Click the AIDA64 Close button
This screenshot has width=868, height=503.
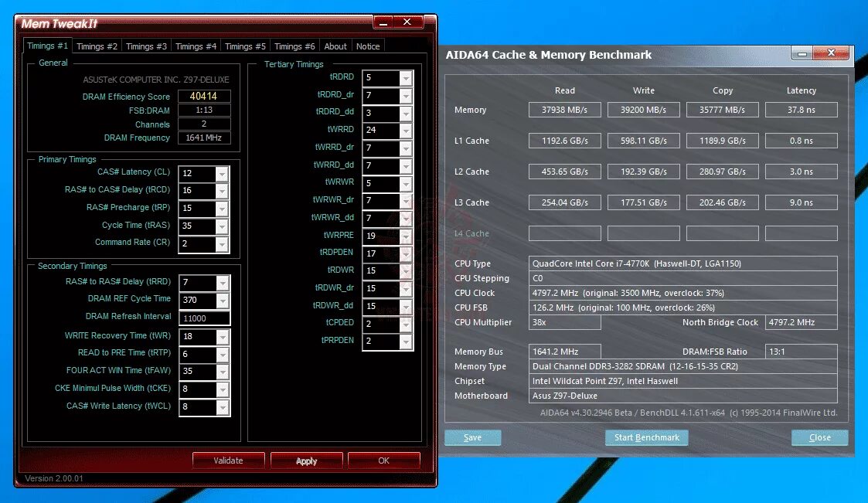820,437
